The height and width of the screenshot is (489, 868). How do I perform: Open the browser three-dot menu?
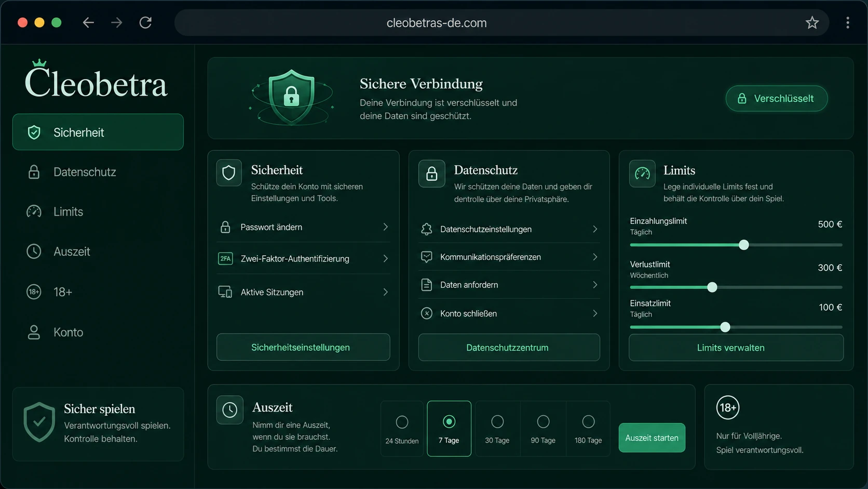848,22
